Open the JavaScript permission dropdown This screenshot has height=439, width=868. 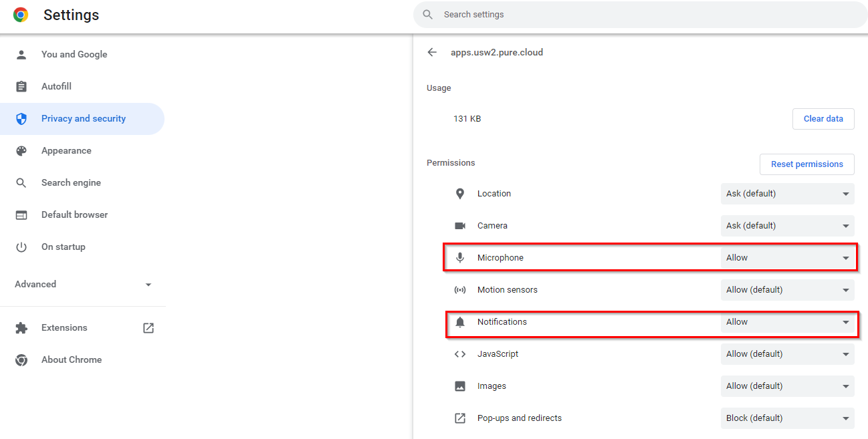click(x=787, y=354)
